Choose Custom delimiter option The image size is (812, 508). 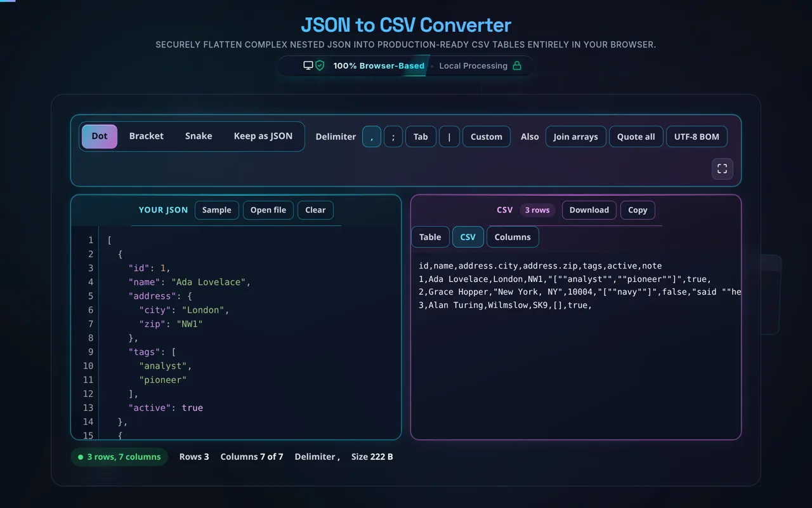487,137
